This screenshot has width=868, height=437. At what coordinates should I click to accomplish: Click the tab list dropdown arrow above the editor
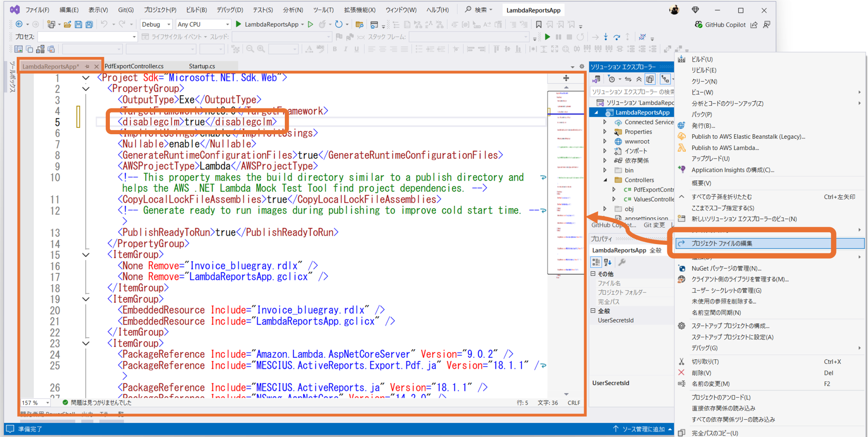pyautogui.click(x=572, y=67)
